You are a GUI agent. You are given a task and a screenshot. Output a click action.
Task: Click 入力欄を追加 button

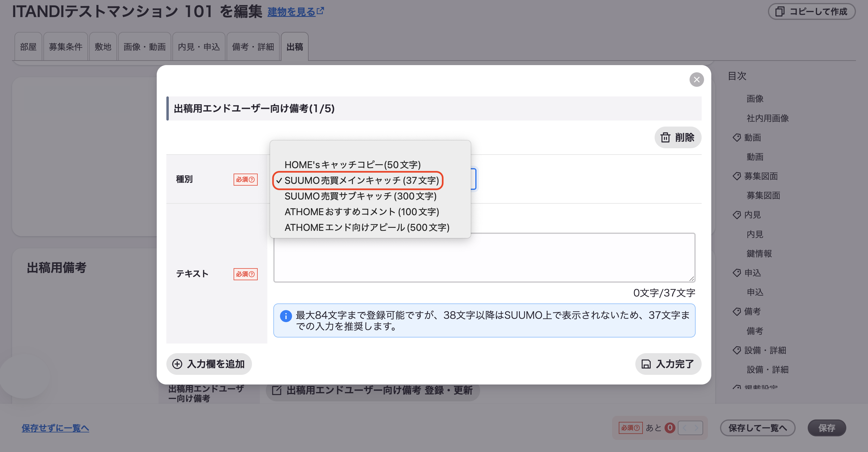[x=209, y=364]
